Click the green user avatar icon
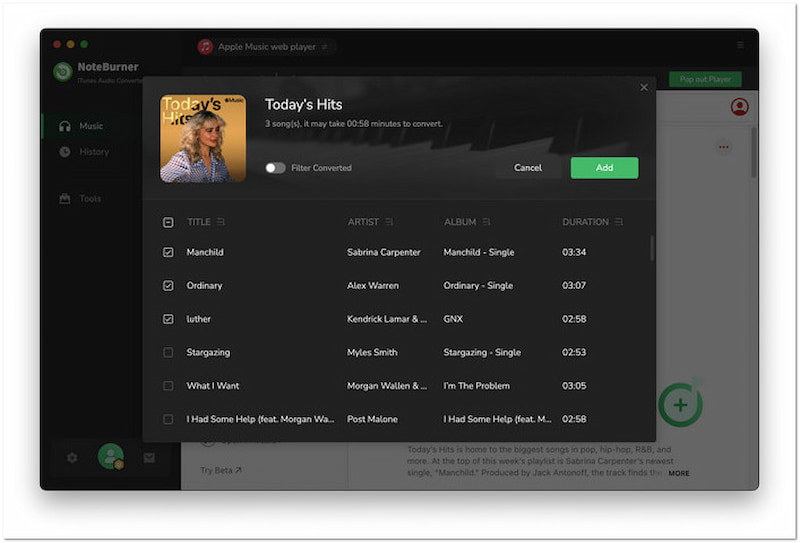The height and width of the screenshot is (543, 800). tap(111, 457)
